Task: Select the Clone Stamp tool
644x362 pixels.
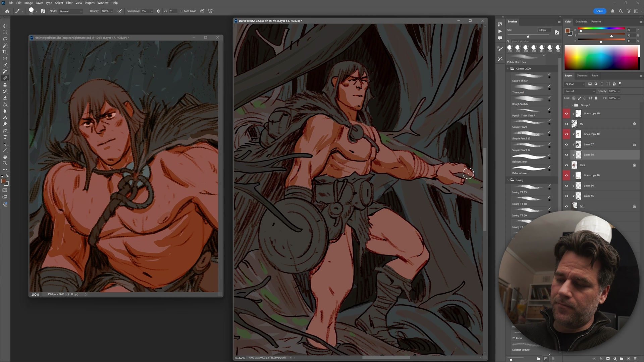Action: pos(5,85)
